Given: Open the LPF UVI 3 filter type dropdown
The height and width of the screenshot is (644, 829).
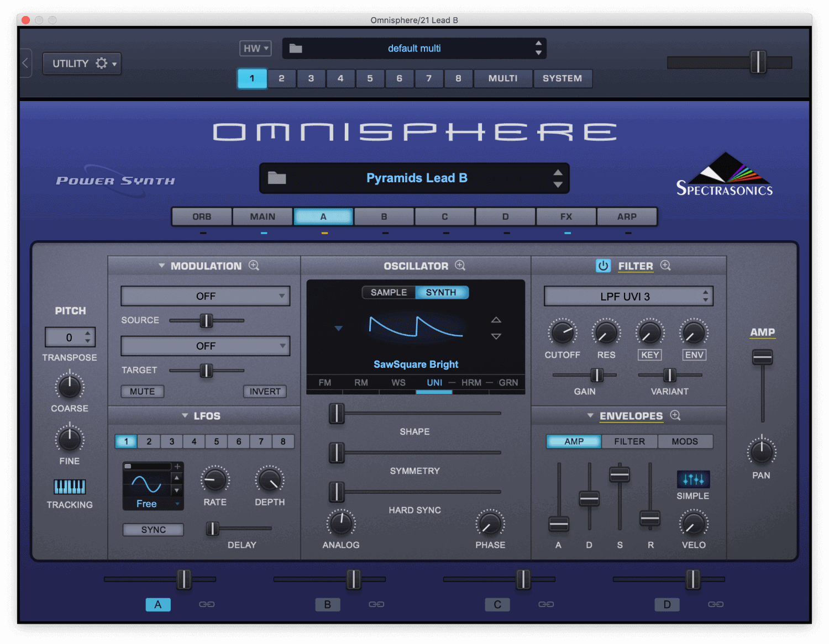Looking at the screenshot, I should click(628, 297).
